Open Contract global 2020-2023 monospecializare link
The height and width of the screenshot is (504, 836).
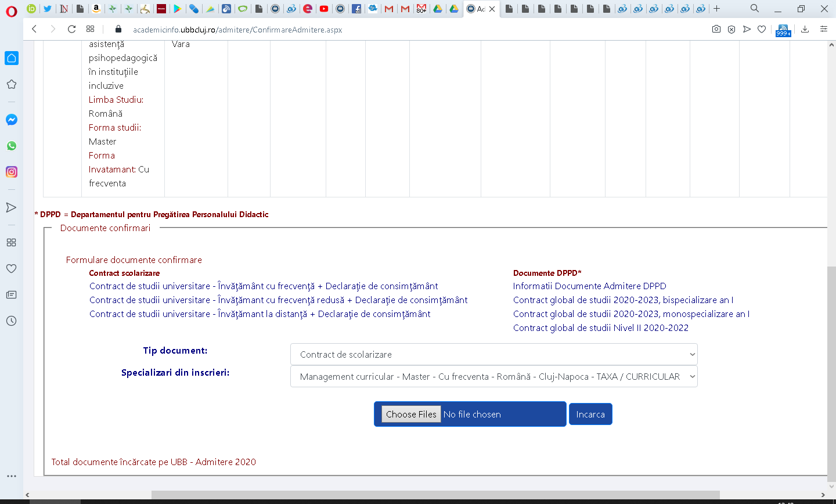pos(632,314)
